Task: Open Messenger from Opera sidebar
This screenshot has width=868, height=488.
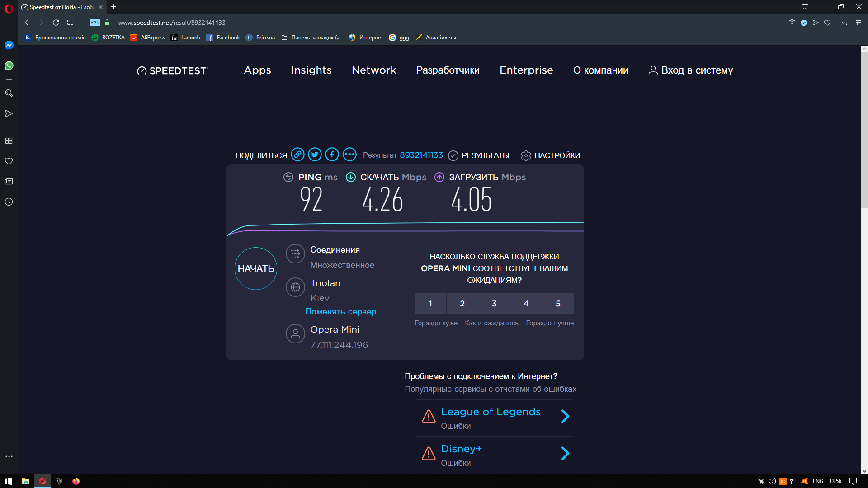Action: [9, 45]
